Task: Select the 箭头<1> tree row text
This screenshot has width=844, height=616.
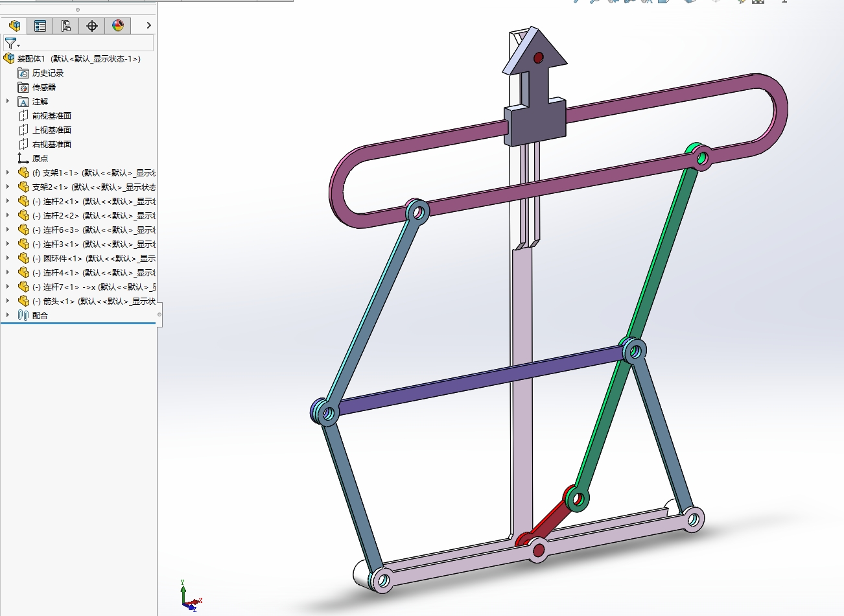Action: [x=94, y=301]
